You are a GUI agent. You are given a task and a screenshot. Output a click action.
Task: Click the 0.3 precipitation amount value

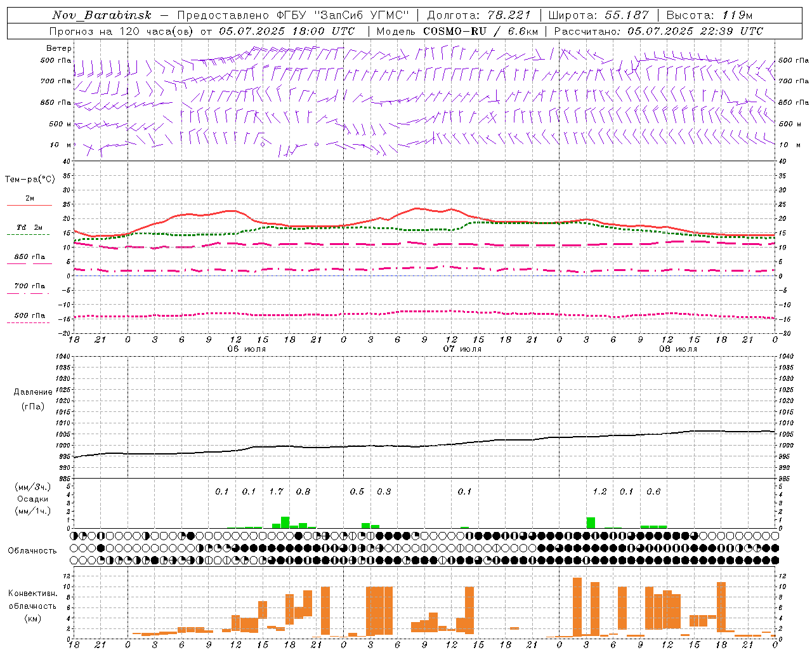tap(384, 491)
